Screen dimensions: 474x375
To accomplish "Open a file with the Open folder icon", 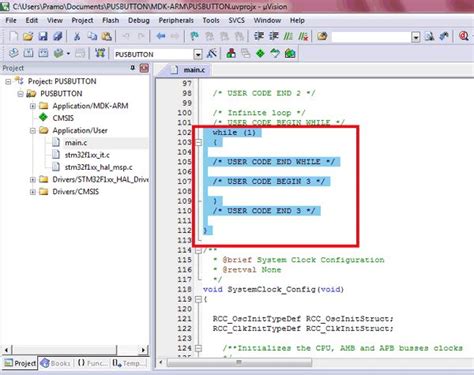I will point(28,36).
